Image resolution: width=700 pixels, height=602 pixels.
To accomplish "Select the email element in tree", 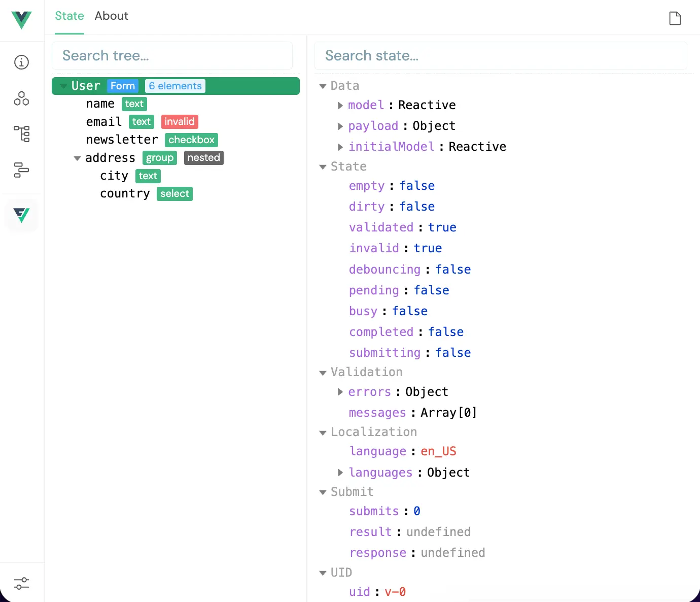I will [x=176, y=122].
